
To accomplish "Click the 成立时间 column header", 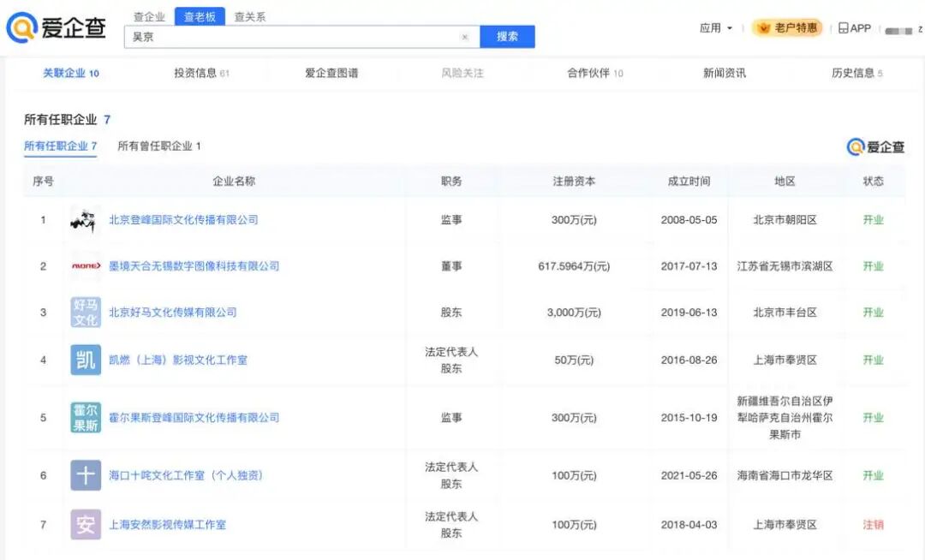I will coord(689,181).
